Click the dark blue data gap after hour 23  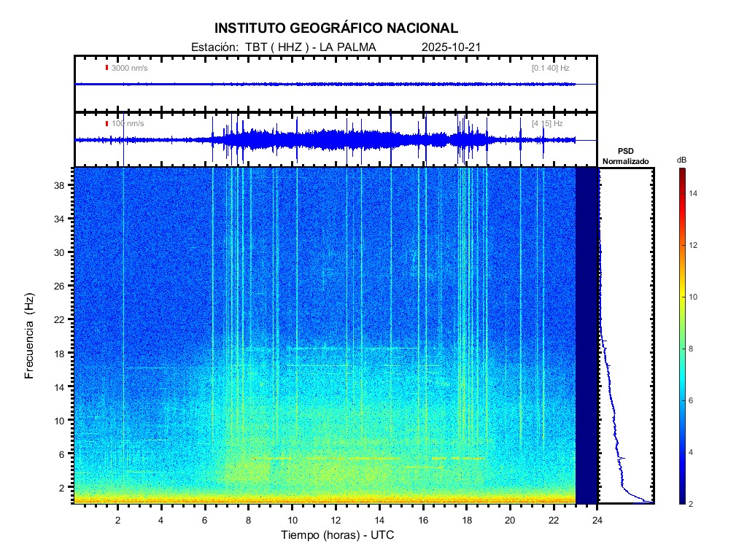pyautogui.click(x=587, y=335)
